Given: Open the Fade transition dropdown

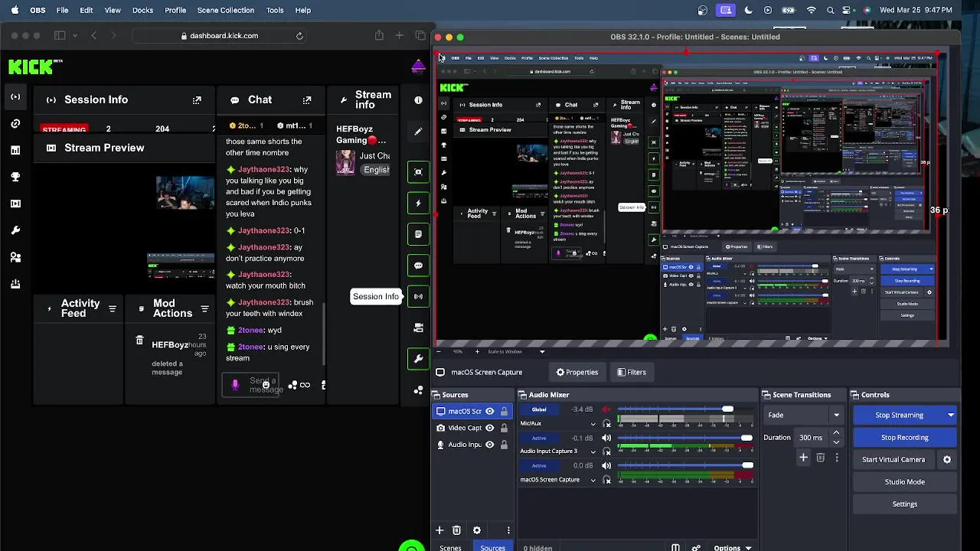Looking at the screenshot, I should [804, 415].
